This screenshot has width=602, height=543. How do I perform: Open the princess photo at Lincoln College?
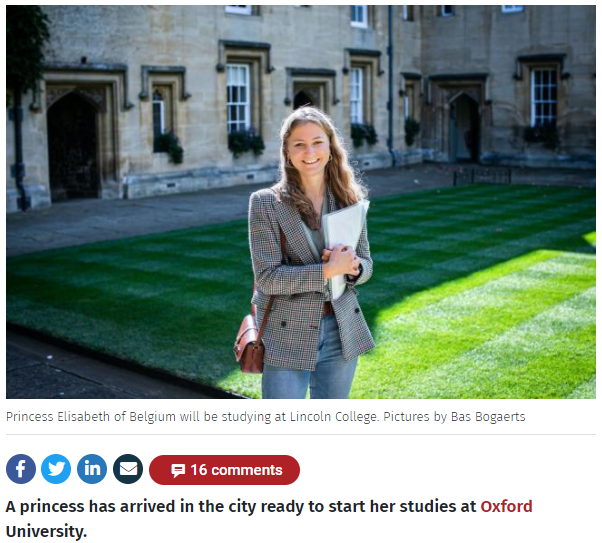coord(301,202)
